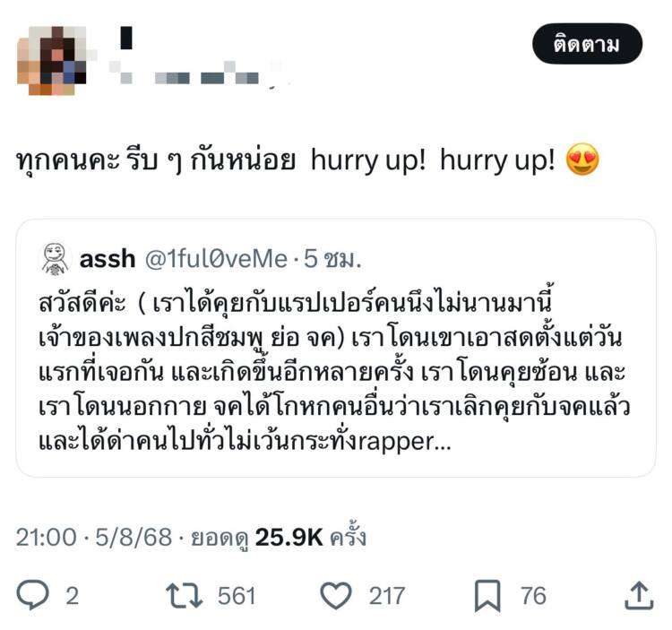Open the quoted tweet text body
Screen dimensions: 672x630
[334, 372]
